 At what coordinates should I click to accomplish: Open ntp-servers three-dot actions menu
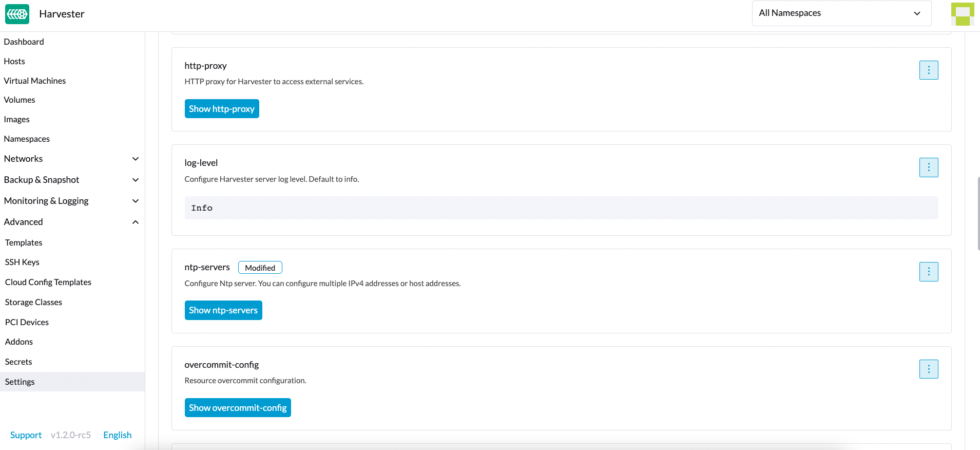(928, 272)
